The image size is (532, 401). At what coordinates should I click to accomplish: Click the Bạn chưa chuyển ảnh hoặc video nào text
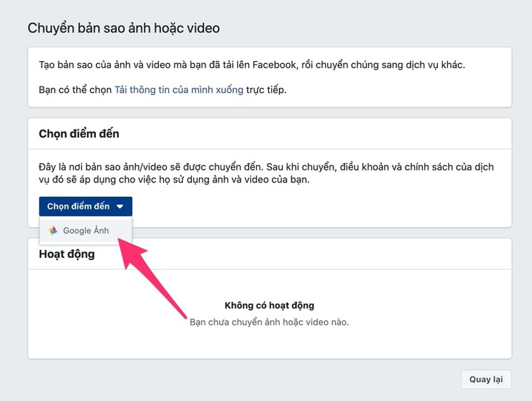269,322
